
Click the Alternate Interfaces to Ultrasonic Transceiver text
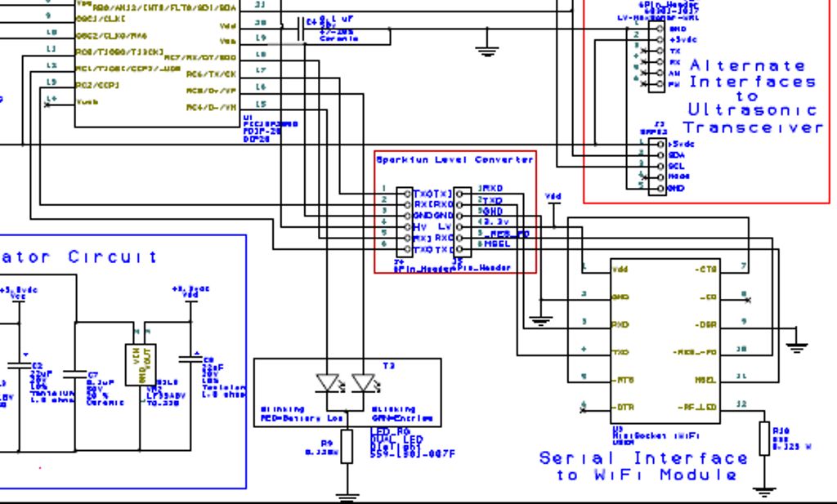752,96
